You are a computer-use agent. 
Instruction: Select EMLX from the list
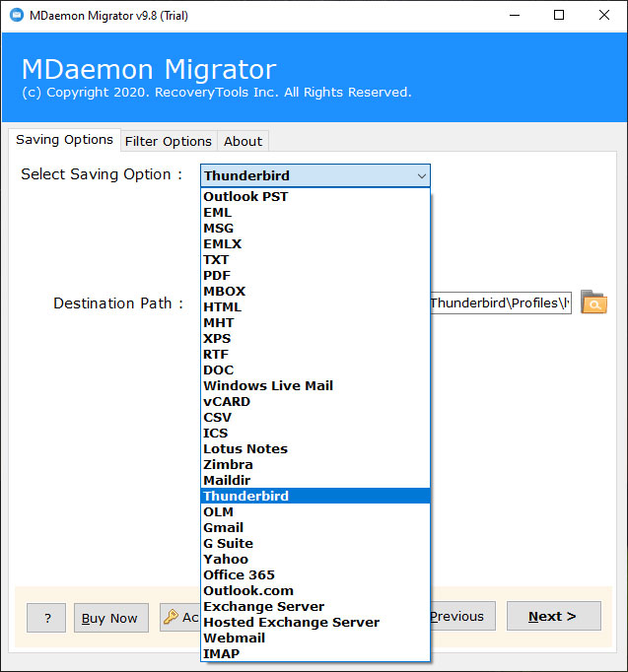pos(315,243)
